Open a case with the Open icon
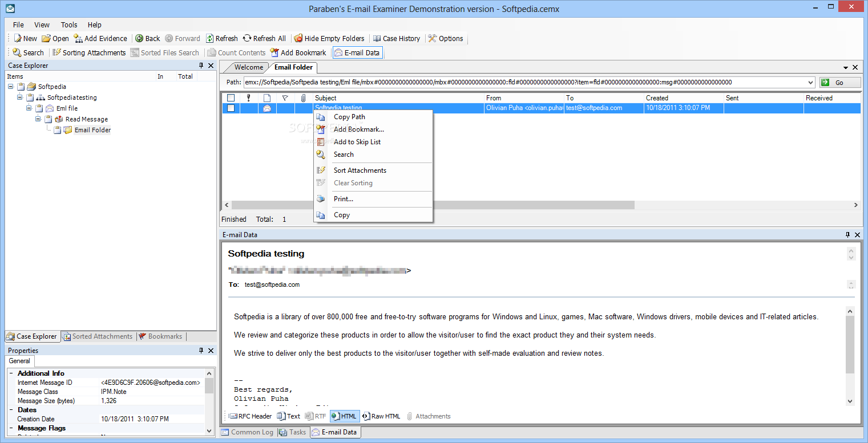868x443 pixels. pos(55,38)
